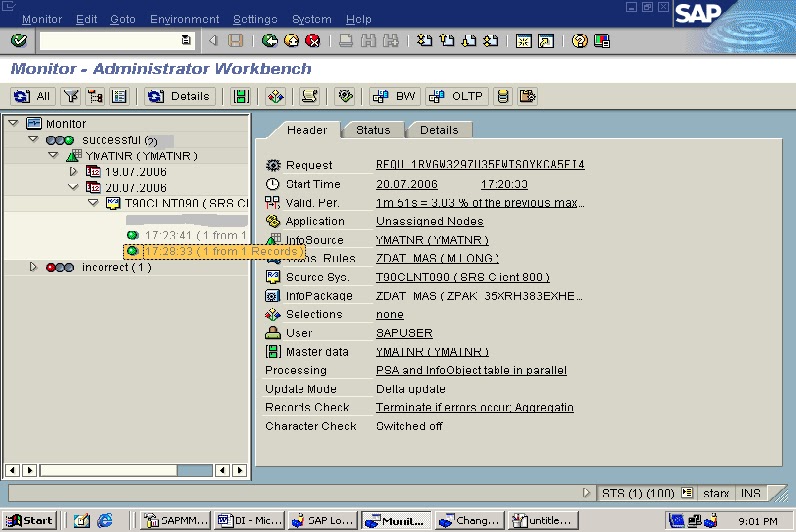Click the colored diamond selections icon in the toolbar
The height and width of the screenshot is (532, 796).
click(x=276, y=96)
